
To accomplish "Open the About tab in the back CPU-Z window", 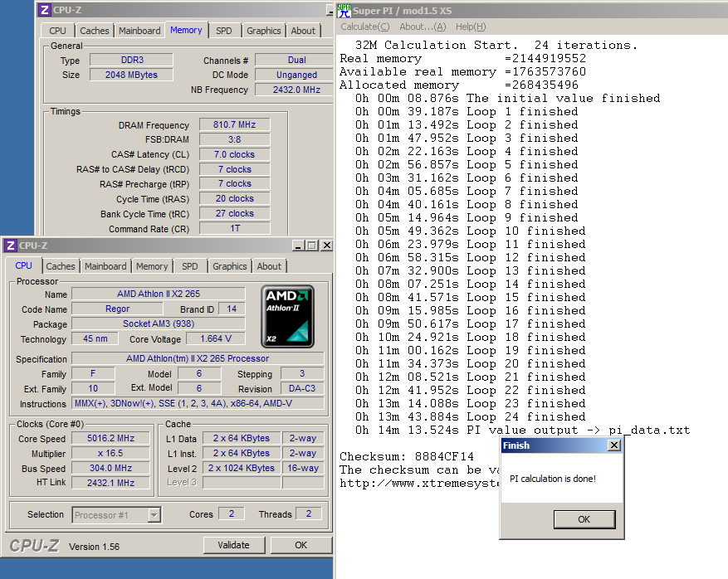I will click(x=303, y=31).
